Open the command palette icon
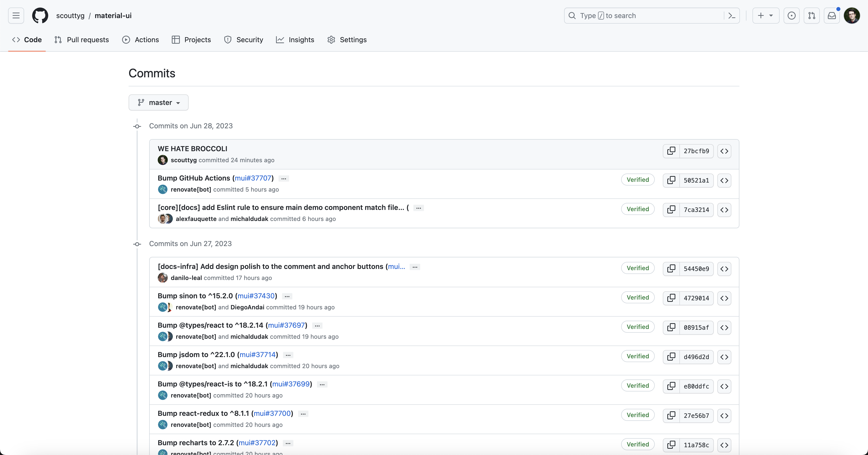The image size is (868, 455). point(732,16)
